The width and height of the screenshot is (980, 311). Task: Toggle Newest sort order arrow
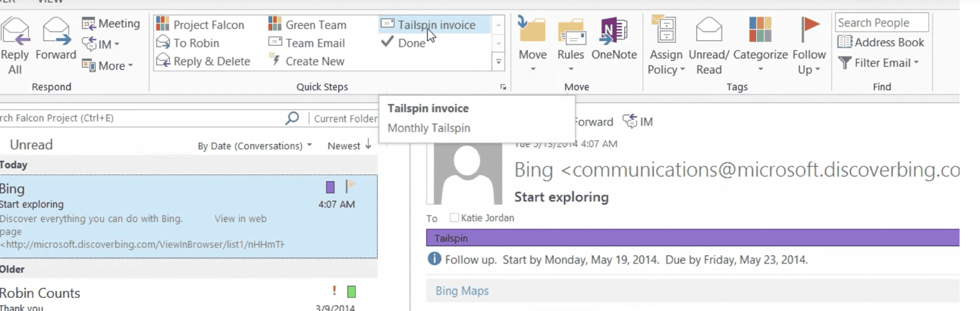(x=368, y=145)
